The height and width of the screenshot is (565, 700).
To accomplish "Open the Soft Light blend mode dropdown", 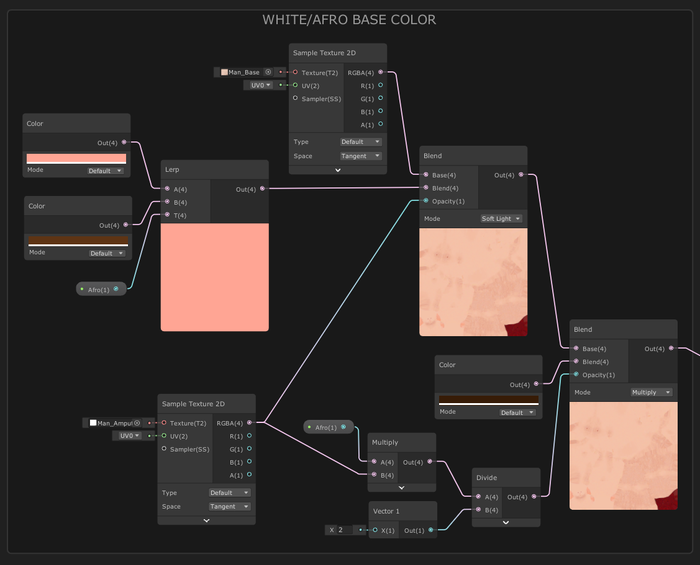I will click(x=501, y=219).
